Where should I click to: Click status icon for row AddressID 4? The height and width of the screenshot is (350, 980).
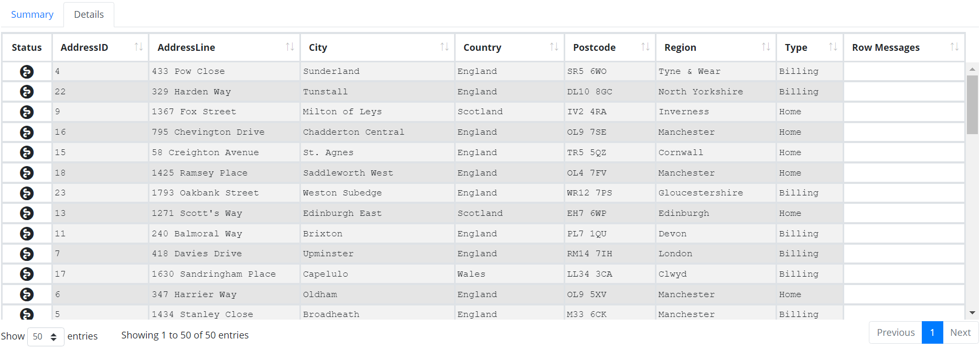27,72
